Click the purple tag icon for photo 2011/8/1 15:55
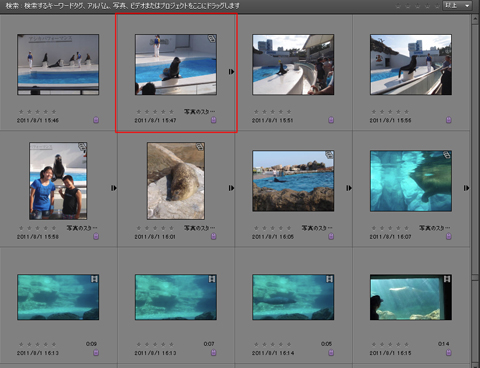The width and height of the screenshot is (480, 368). (x=449, y=120)
